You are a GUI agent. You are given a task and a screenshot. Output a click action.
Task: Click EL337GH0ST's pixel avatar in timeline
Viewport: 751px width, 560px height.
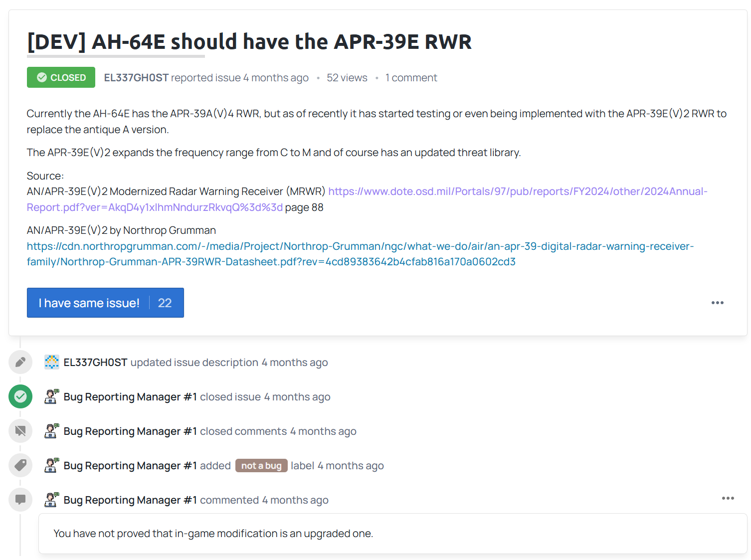click(x=51, y=362)
